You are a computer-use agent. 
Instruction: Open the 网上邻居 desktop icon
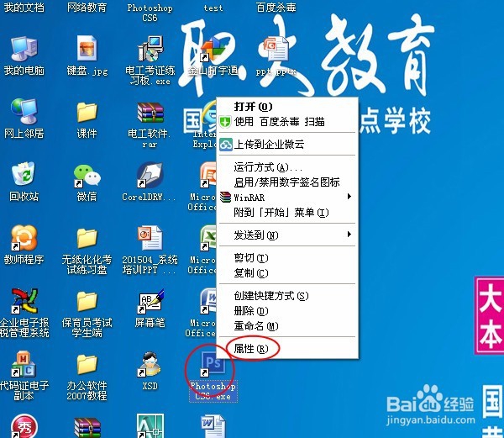tap(24, 111)
